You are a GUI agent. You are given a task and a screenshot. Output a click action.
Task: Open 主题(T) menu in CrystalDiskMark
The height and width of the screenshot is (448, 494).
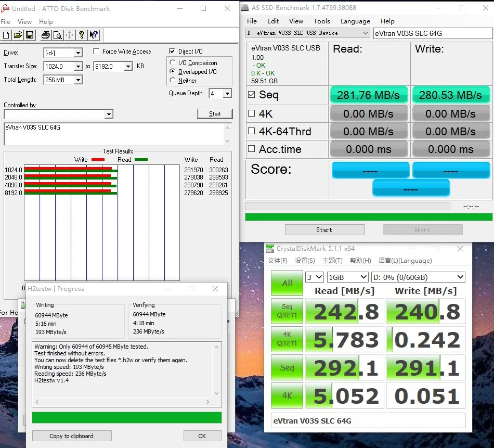(332, 260)
